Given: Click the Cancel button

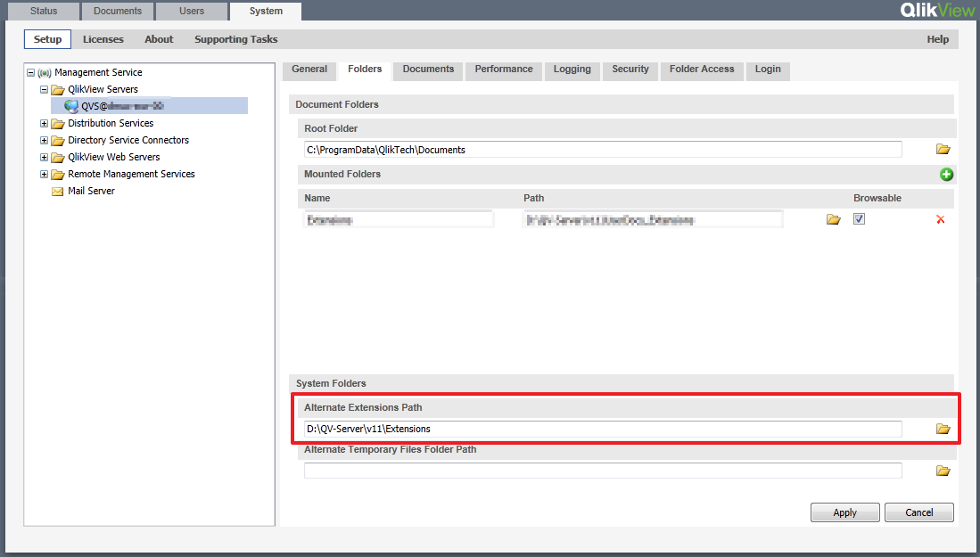Looking at the screenshot, I should point(918,512).
